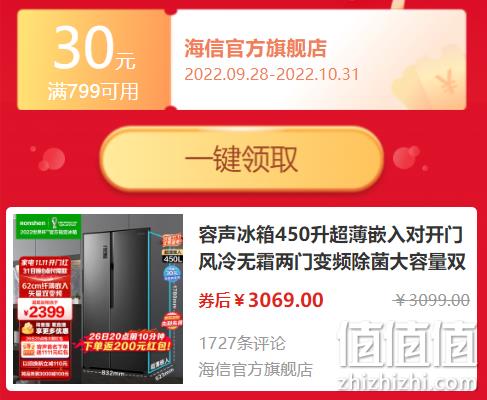This screenshot has width=487, height=400.
Task: Click the red bubble decoration right of button
Action: click(407, 157)
